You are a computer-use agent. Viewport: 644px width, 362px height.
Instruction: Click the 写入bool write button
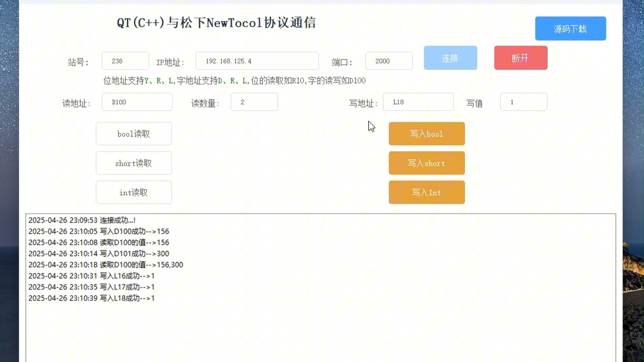[x=426, y=134]
